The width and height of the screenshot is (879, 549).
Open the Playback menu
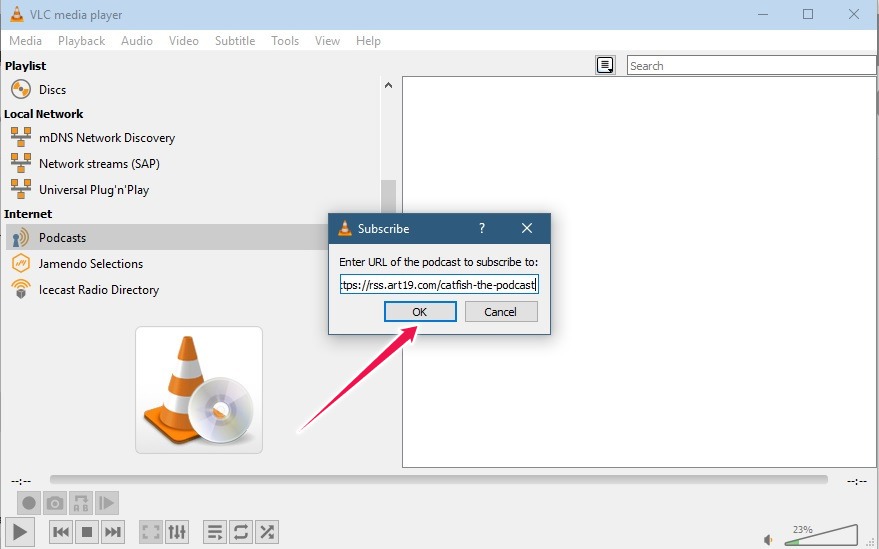tap(81, 41)
